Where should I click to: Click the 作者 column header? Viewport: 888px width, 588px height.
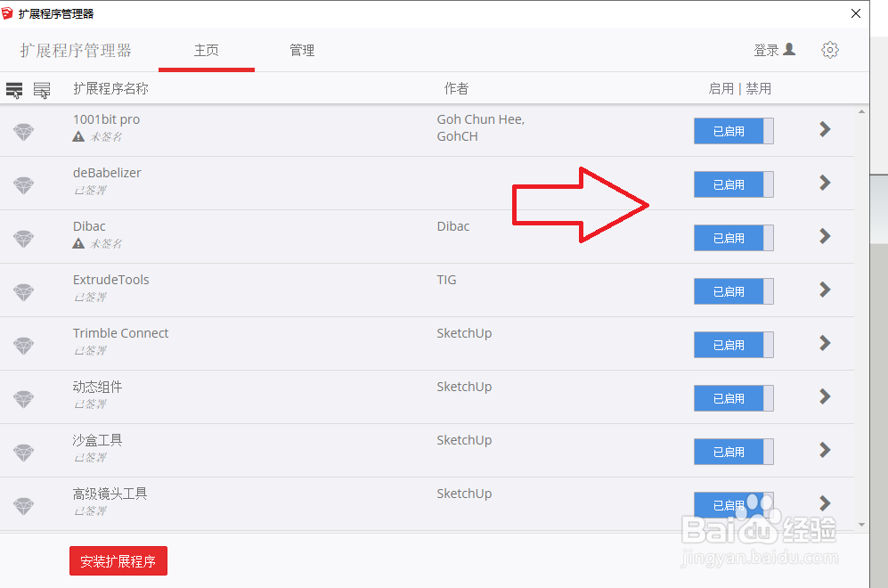point(456,88)
